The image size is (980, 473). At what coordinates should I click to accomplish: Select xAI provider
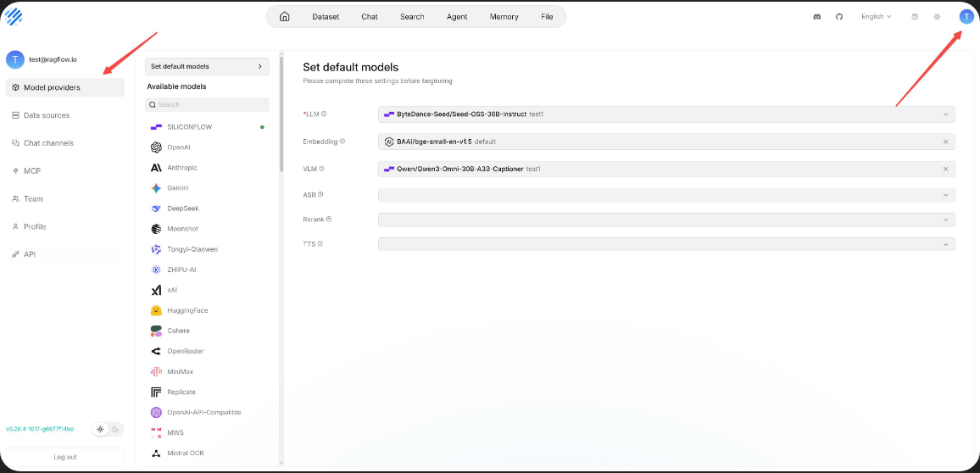tap(207, 290)
